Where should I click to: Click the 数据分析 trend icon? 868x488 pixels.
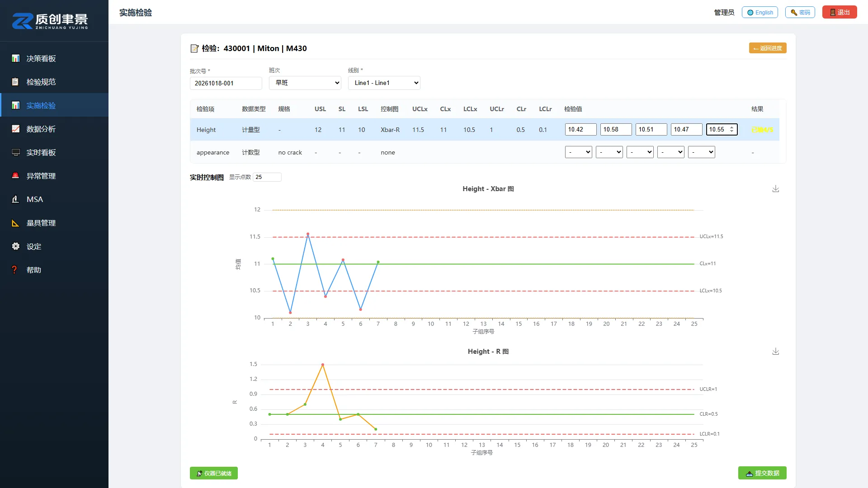click(16, 129)
